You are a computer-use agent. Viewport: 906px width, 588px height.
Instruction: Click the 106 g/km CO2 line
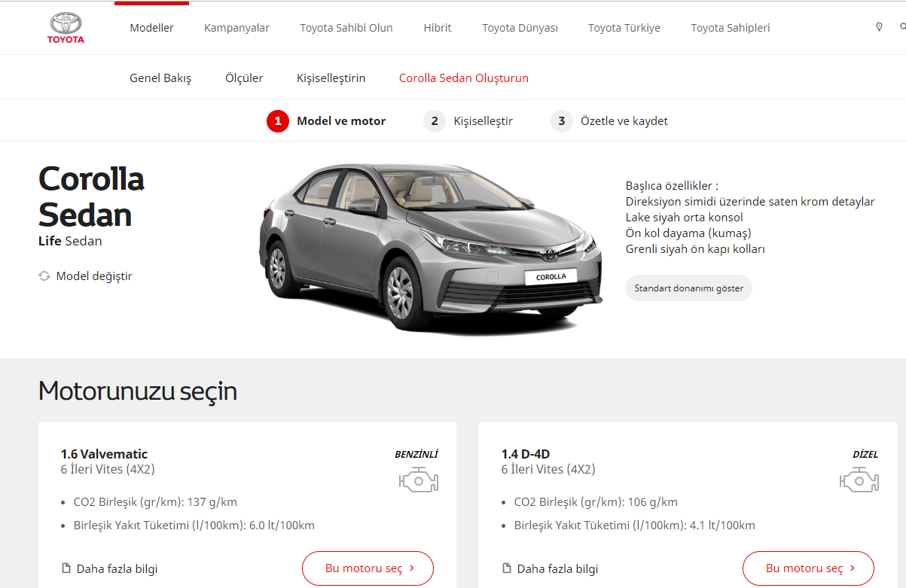pos(596,502)
